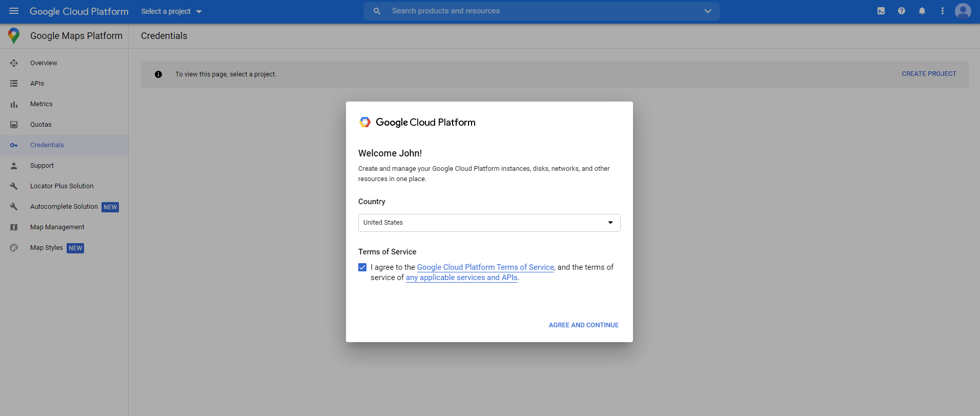Click the 'To view this page, select a project' text

tap(226, 74)
